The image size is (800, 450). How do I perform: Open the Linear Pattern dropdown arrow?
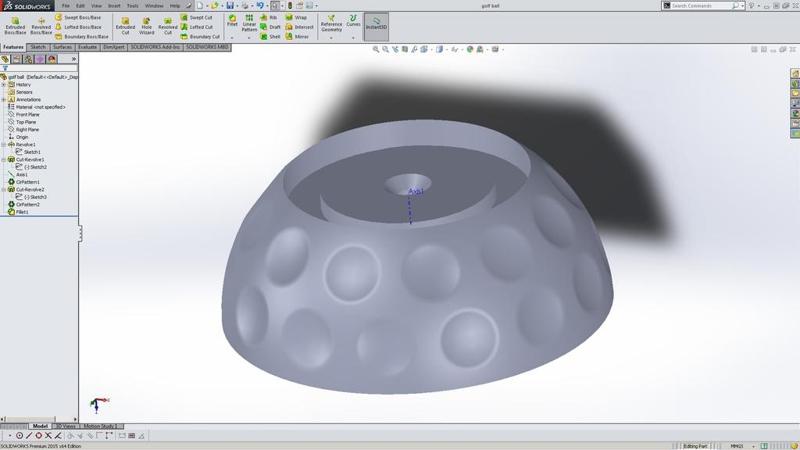click(x=249, y=37)
